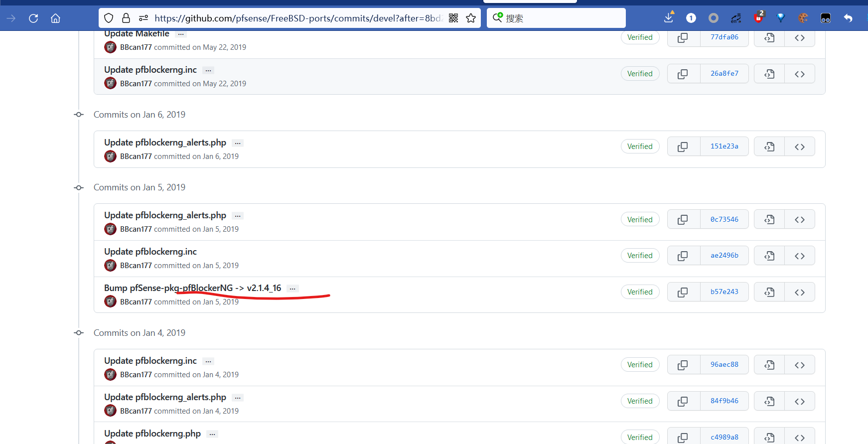
Task: Browse repository code at commit 84f9b46
Action: pyautogui.click(x=800, y=401)
